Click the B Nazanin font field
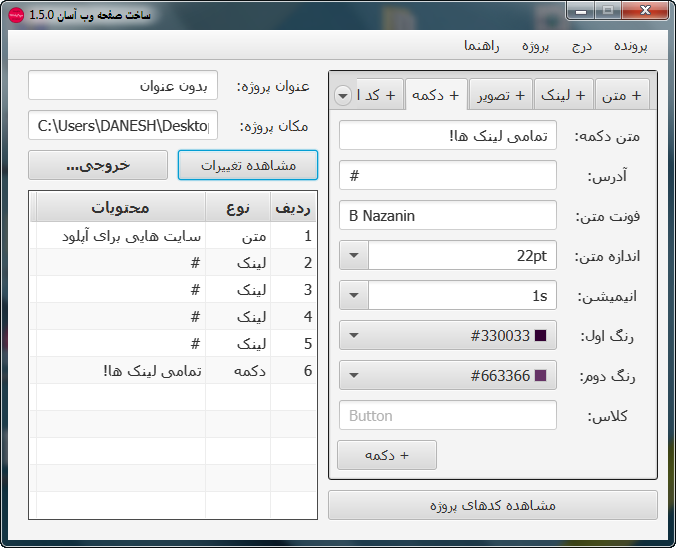676x548 pixels. (x=448, y=215)
